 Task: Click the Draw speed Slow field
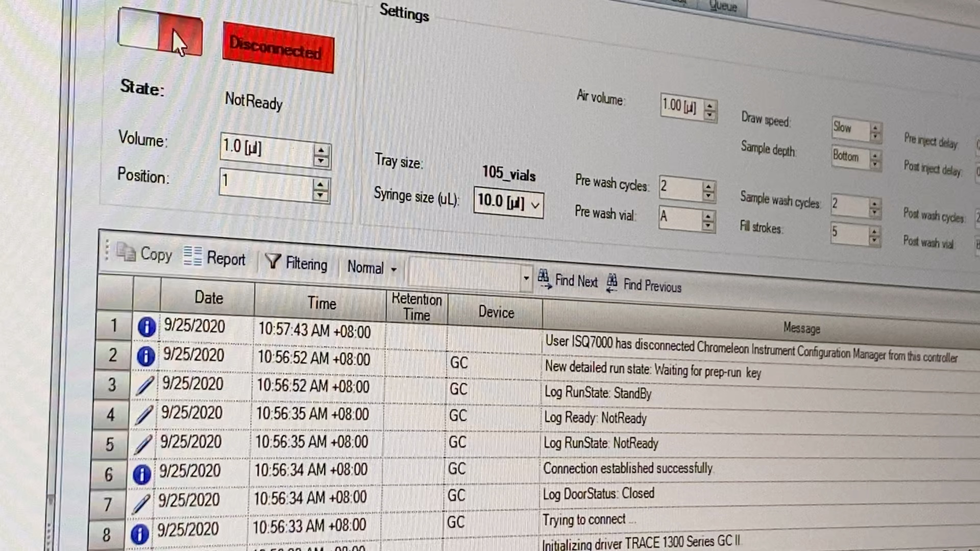pyautogui.click(x=850, y=128)
